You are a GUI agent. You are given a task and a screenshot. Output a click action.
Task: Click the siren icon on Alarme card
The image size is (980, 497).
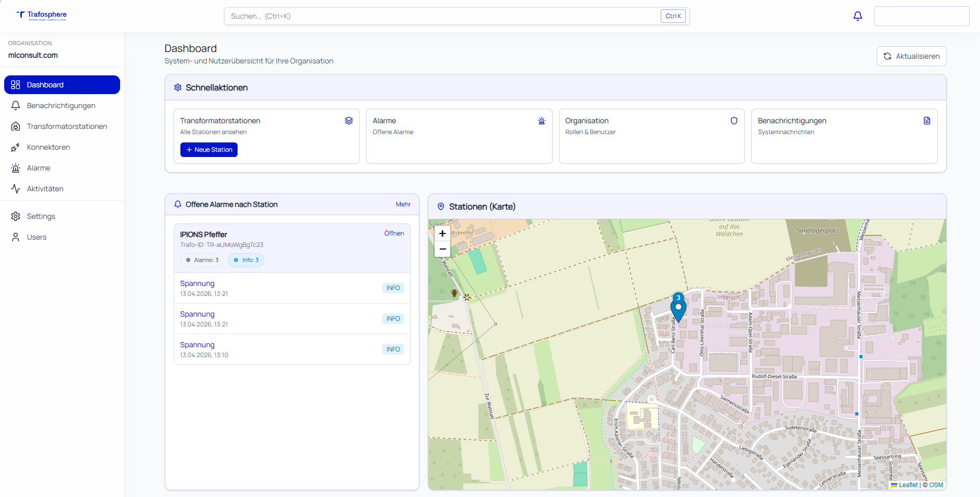click(542, 121)
